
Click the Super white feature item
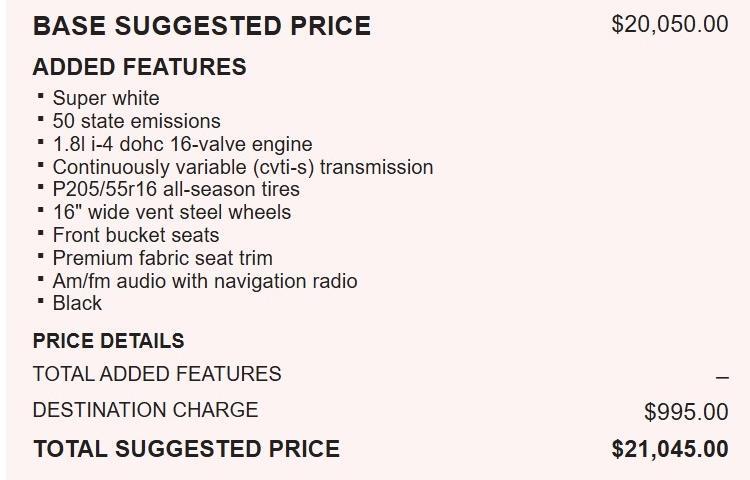point(105,98)
